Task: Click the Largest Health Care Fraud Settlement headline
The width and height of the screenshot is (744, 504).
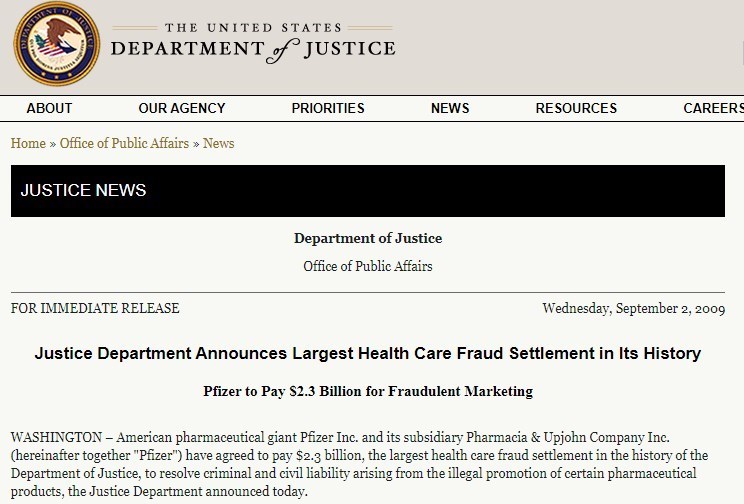Action: [x=368, y=354]
